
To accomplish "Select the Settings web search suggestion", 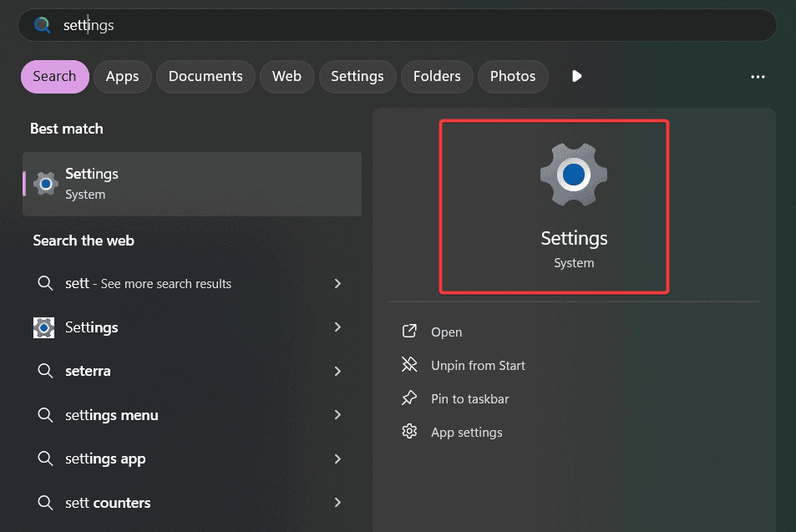I will 192,327.
